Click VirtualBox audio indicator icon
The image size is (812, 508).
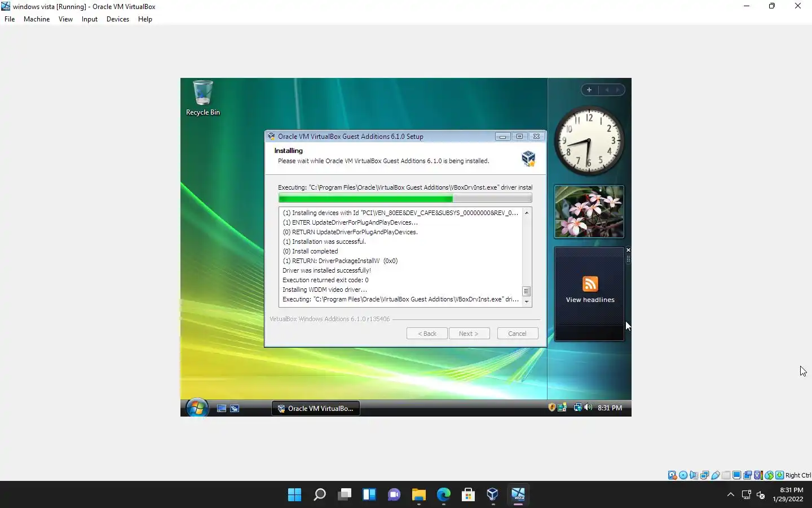pyautogui.click(x=694, y=475)
